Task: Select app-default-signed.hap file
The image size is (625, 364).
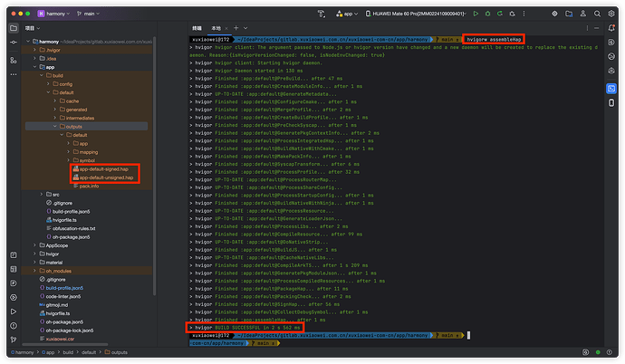Action: click(101, 168)
